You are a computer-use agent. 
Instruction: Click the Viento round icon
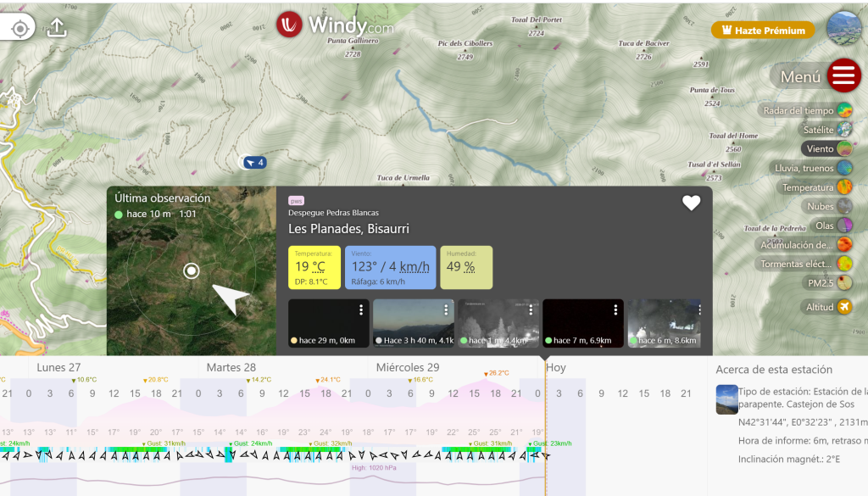click(845, 148)
